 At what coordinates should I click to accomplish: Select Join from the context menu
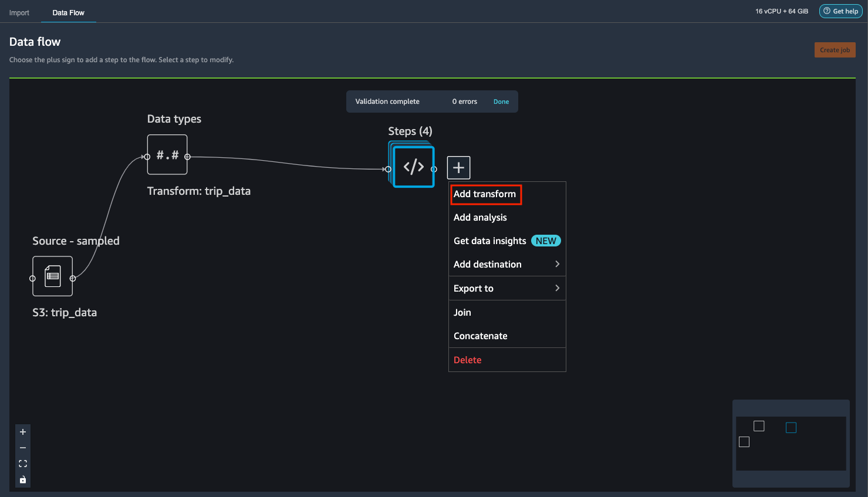pyautogui.click(x=507, y=312)
